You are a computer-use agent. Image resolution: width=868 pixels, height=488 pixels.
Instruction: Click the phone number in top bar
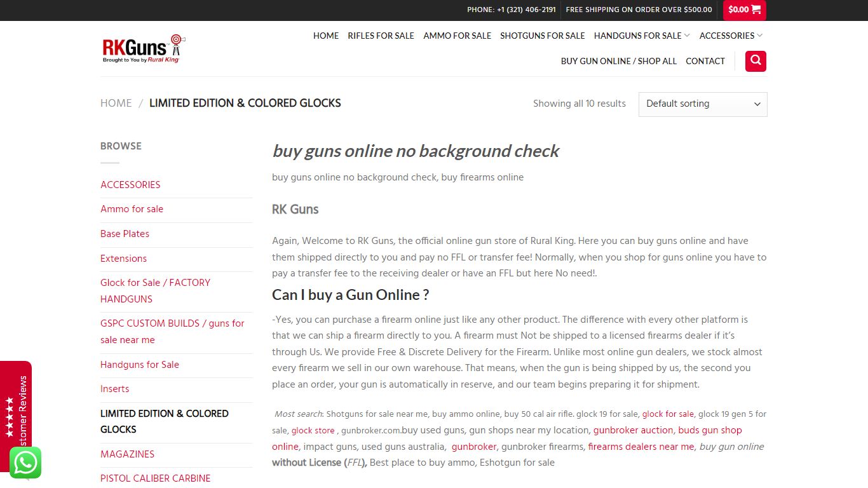pos(512,10)
